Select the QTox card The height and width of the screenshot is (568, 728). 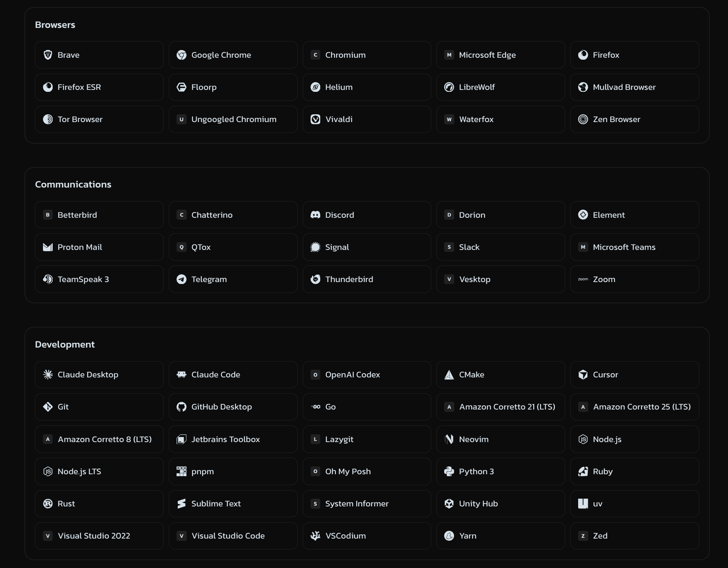(x=233, y=247)
